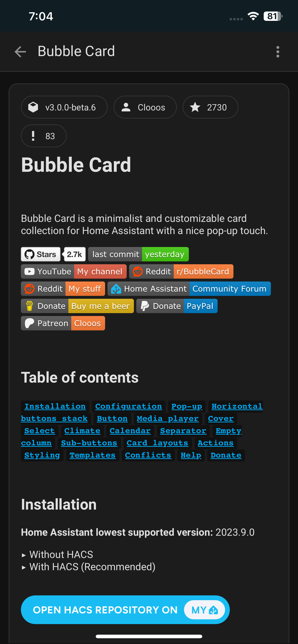The height and width of the screenshot is (644, 298).
Task: Tap the Clooos author chip
Action: [x=145, y=107]
